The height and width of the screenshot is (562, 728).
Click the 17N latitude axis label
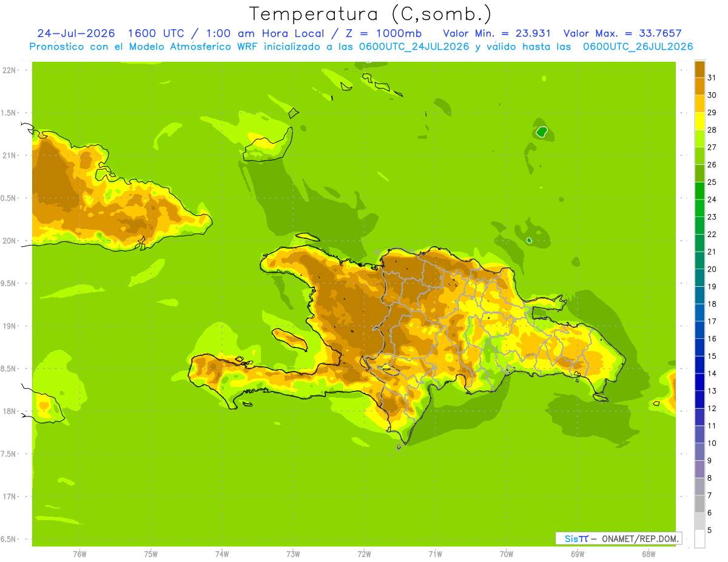click(x=9, y=497)
